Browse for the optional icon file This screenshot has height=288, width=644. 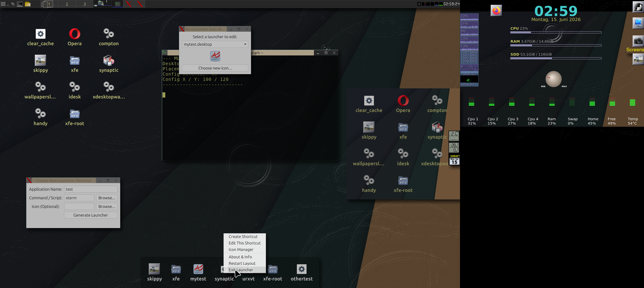coord(107,206)
